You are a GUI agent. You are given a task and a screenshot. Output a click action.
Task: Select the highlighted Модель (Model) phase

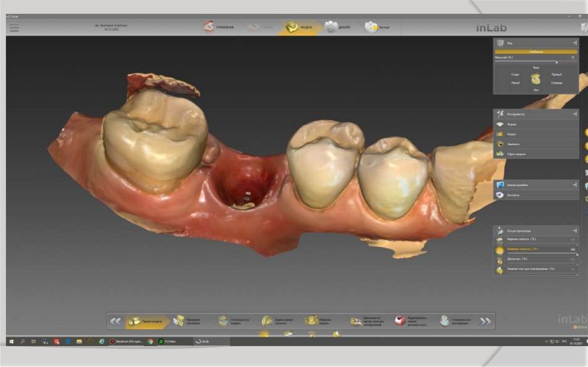(299, 27)
